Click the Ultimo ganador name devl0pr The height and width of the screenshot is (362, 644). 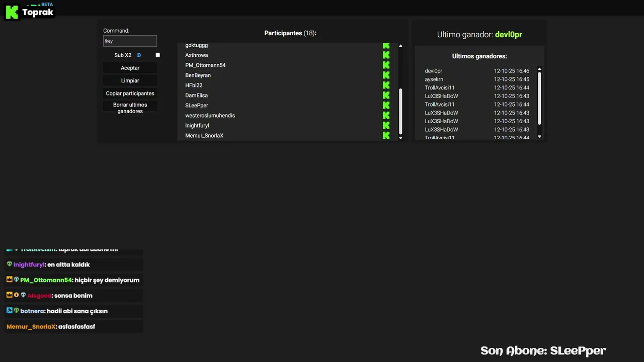(509, 35)
